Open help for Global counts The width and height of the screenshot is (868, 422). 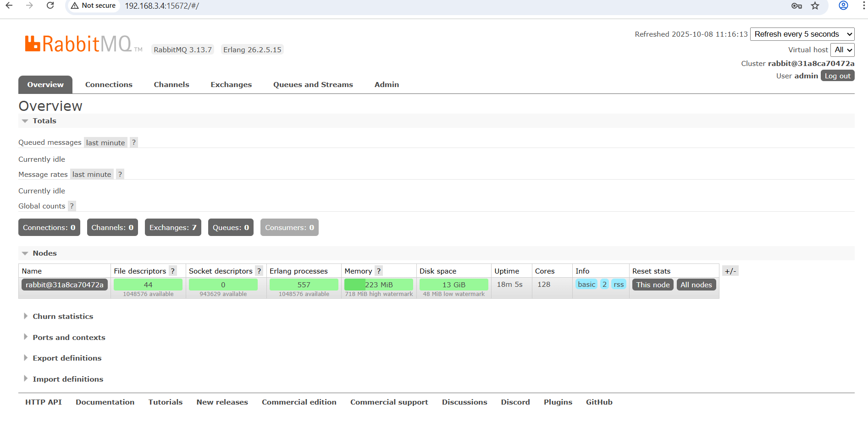click(72, 206)
